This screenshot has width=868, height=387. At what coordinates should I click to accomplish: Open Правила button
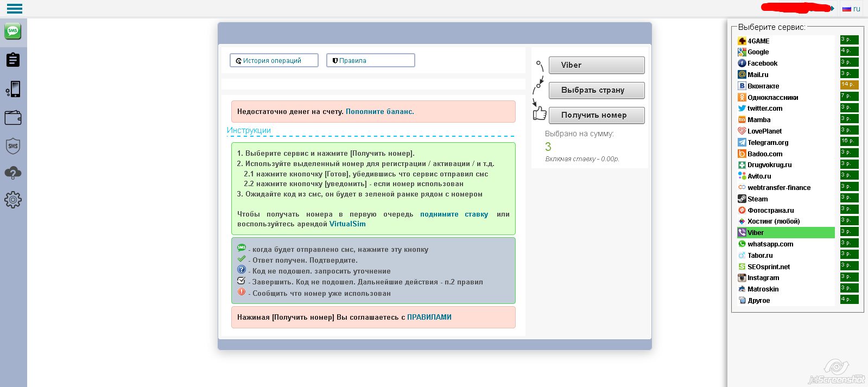pos(371,60)
